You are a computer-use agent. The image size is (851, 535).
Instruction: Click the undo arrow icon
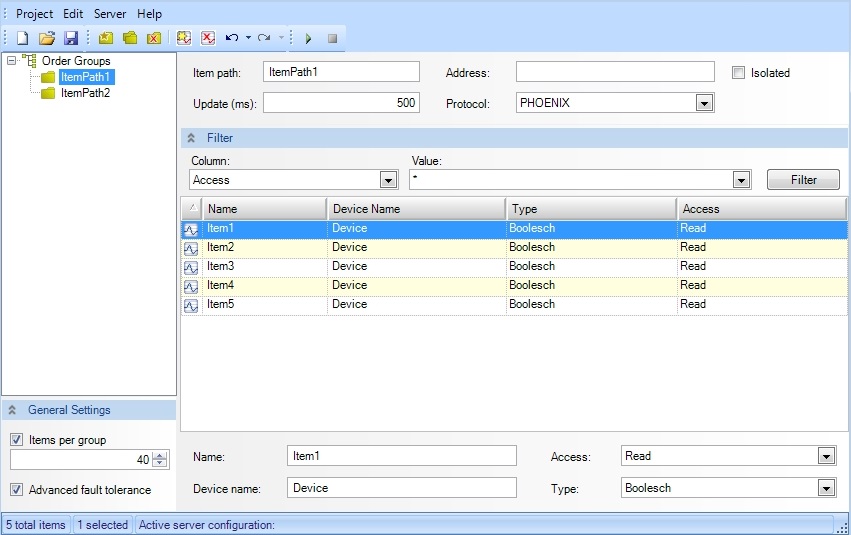(x=232, y=38)
